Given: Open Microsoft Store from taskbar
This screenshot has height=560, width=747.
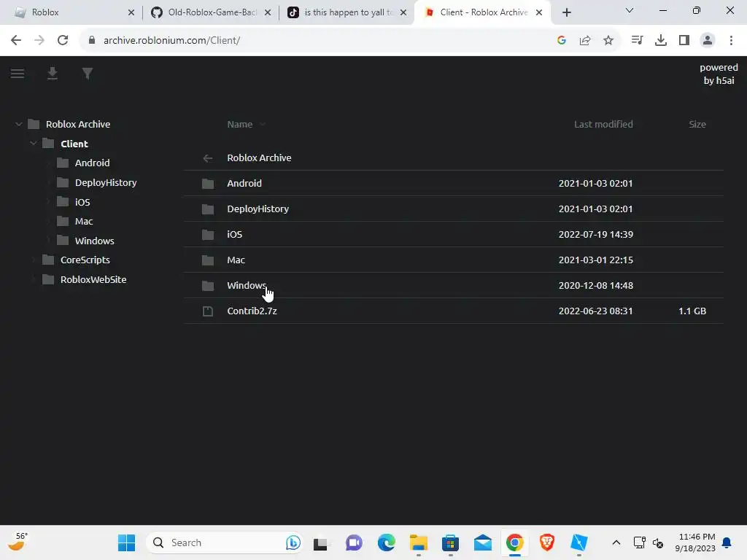Looking at the screenshot, I should pyautogui.click(x=450, y=542).
